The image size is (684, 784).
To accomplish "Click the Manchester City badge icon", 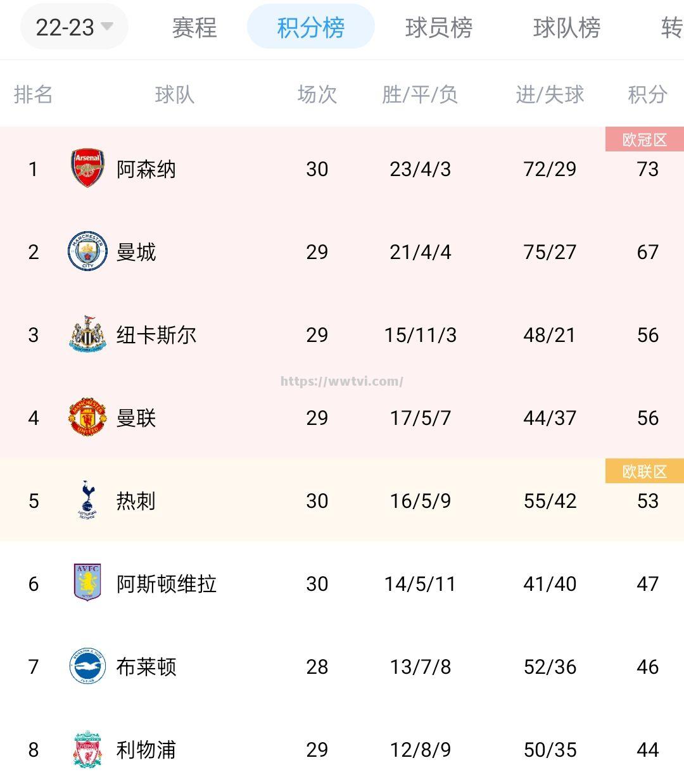I will pos(87,251).
